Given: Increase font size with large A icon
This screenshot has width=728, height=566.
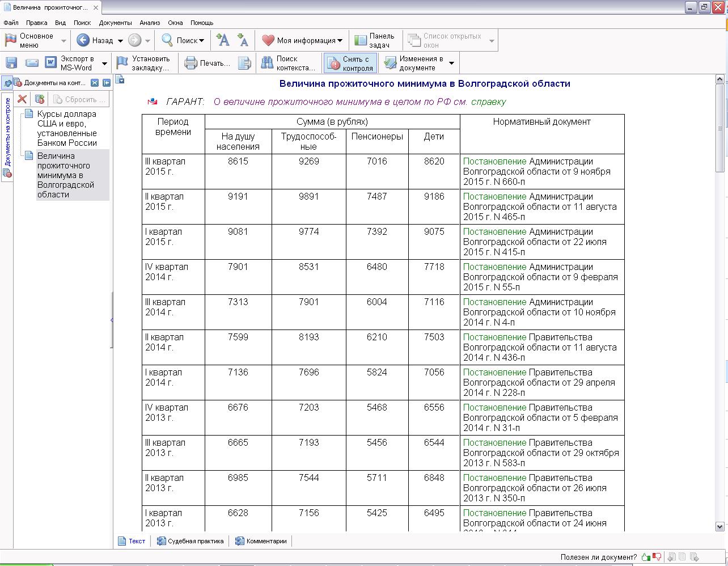Looking at the screenshot, I should 223,40.
